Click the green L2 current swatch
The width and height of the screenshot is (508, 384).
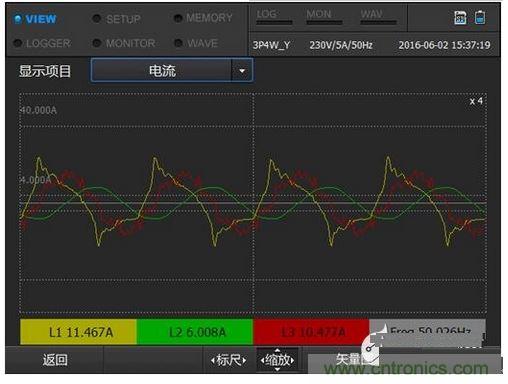click(x=195, y=332)
